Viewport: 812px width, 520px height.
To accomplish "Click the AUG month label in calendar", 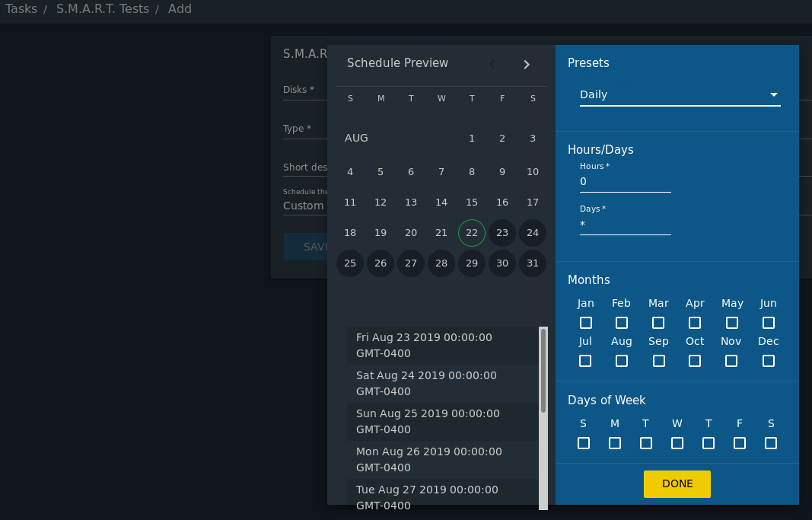I will pos(356,139).
